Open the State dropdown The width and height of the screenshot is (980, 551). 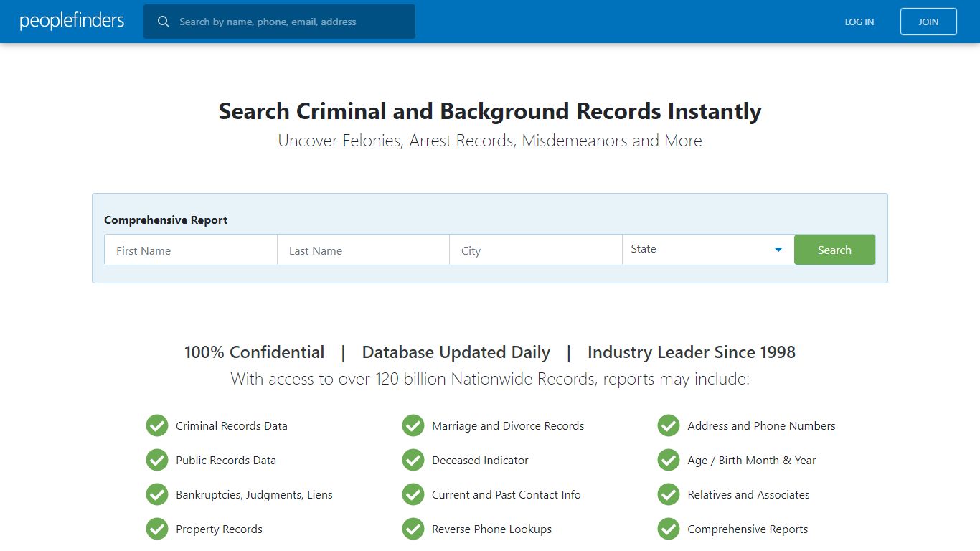pyautogui.click(x=708, y=250)
